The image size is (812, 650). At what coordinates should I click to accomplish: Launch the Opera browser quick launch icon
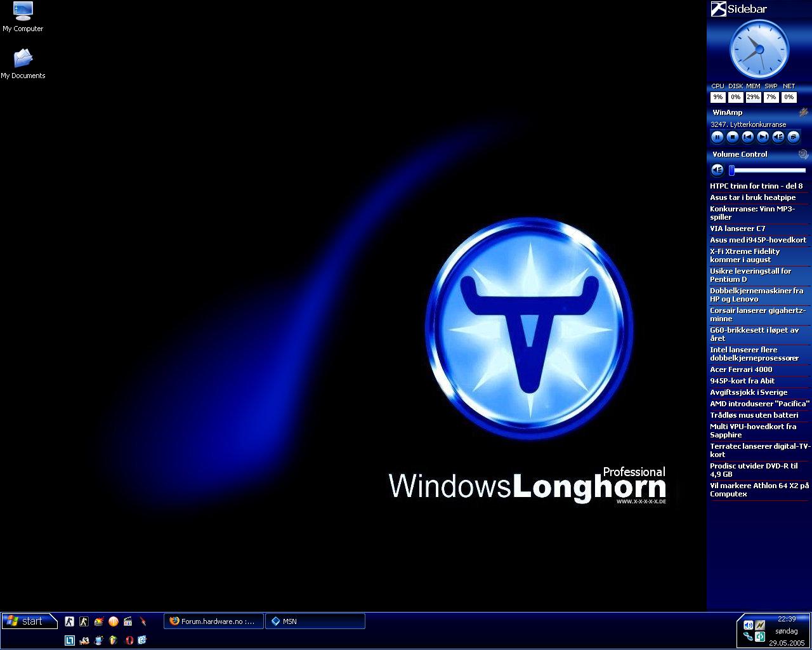129,640
